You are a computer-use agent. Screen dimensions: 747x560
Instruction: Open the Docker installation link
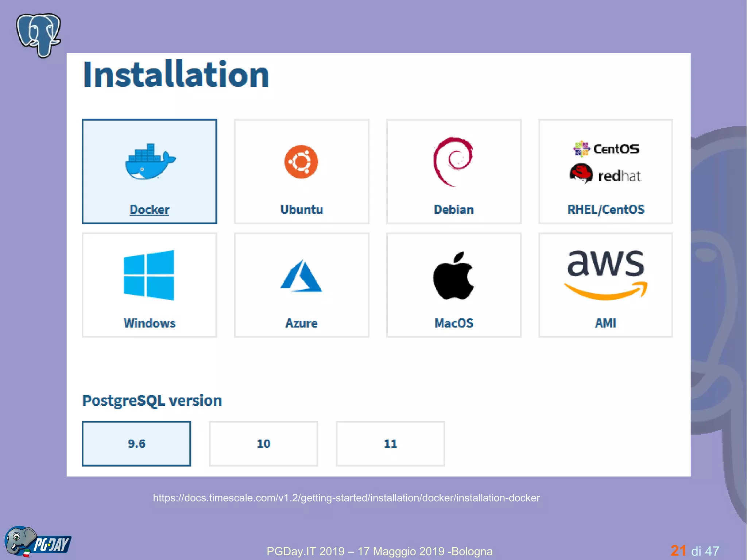point(150,209)
